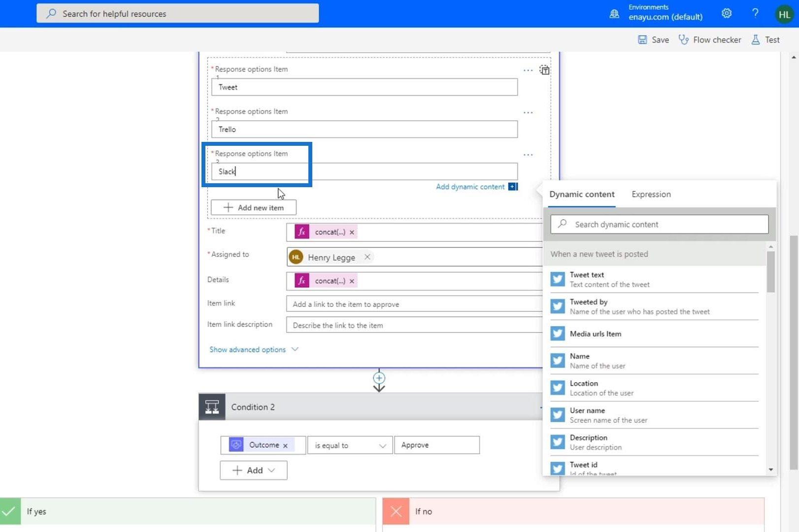Focus the Search for helpful resources box
The image size is (799, 532).
click(177, 13)
